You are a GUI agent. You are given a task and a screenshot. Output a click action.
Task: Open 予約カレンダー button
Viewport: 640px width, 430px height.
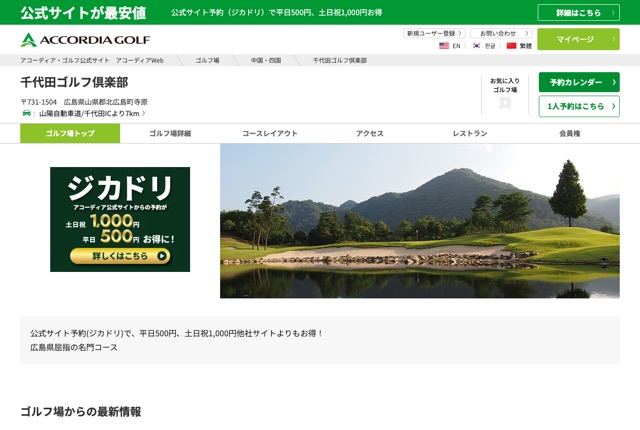point(579,82)
